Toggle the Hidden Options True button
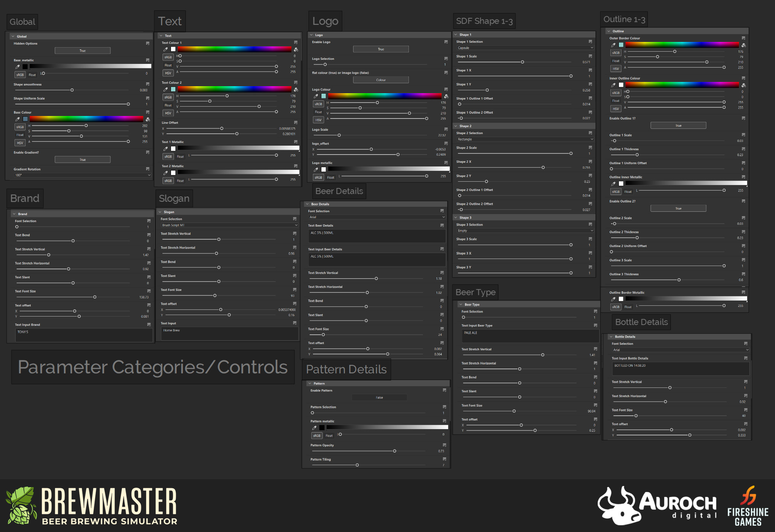 pos(83,51)
